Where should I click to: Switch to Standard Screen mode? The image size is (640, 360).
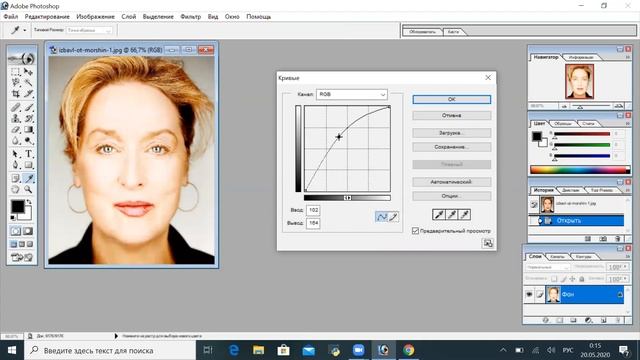(14, 244)
